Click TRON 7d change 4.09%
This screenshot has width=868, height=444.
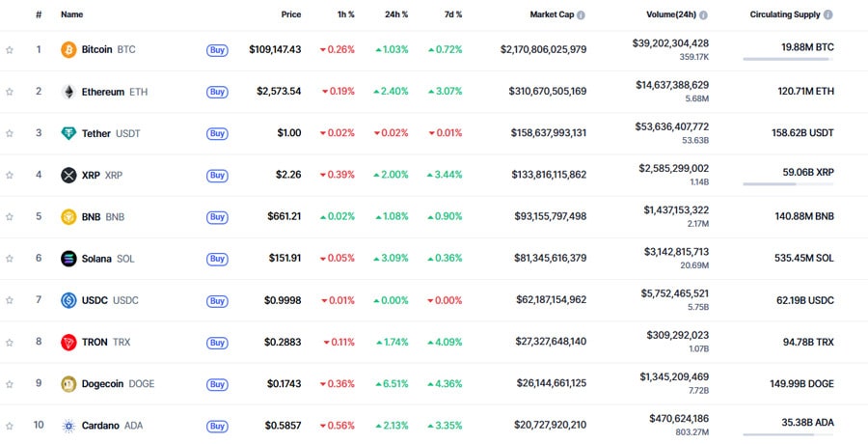445,342
